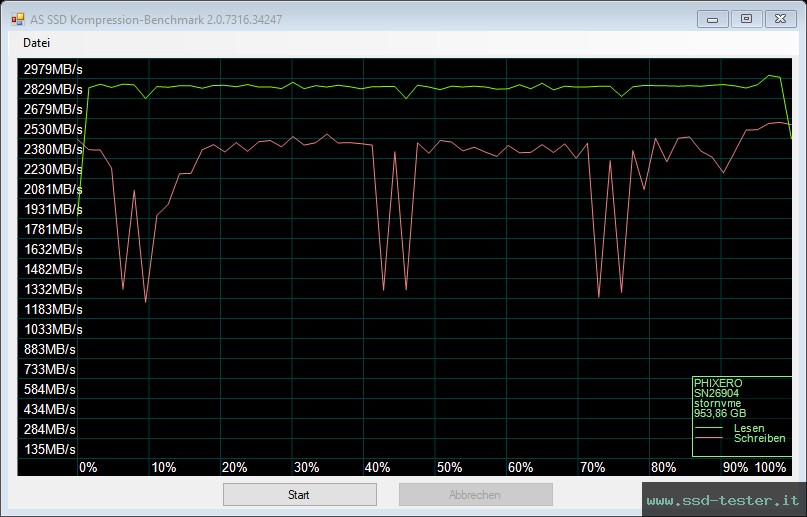Click the 40% x-axis label
This screenshot has width=807, height=517.
tap(377, 467)
